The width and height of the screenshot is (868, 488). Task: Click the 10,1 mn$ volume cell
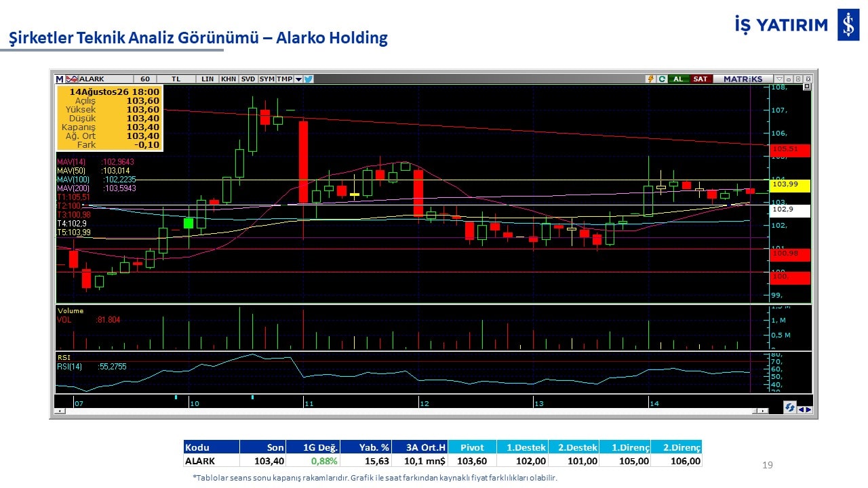[419, 461]
